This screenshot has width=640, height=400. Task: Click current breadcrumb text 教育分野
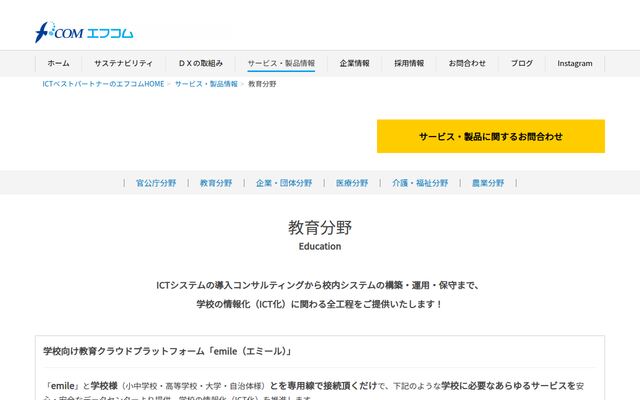262,84
